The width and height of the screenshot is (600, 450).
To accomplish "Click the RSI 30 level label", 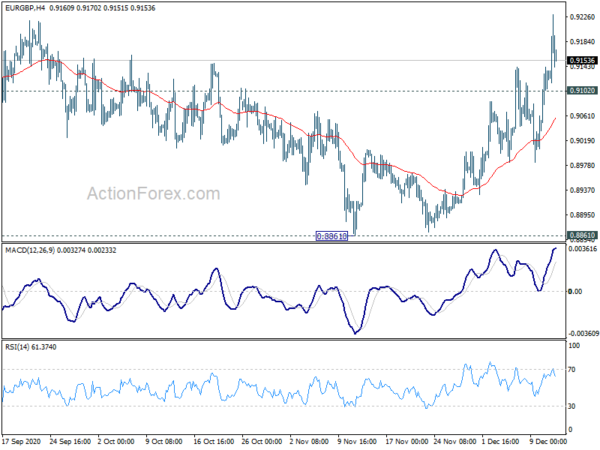I will tap(572, 406).
